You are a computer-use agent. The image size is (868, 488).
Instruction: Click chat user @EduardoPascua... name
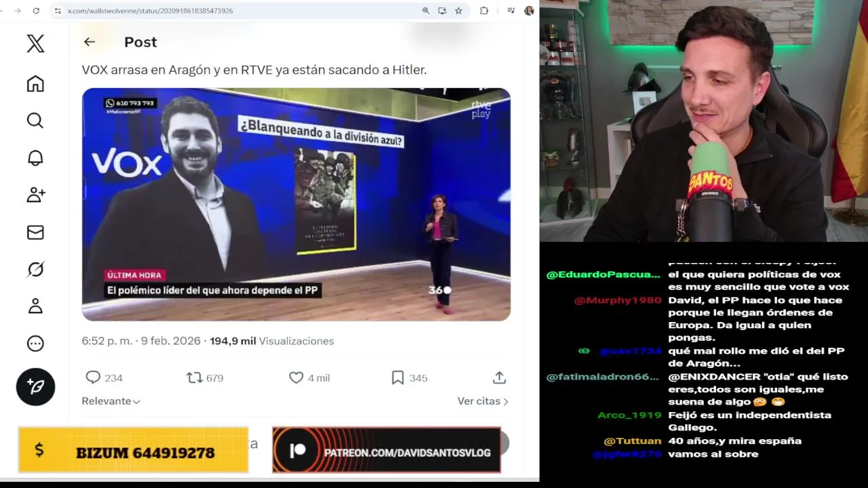[x=603, y=274]
